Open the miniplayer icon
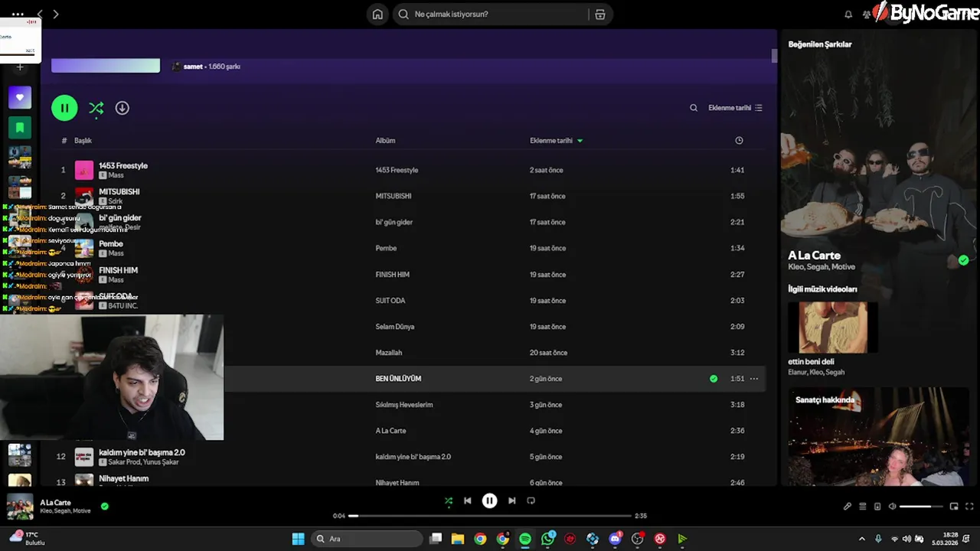The height and width of the screenshot is (551, 980). point(954,506)
